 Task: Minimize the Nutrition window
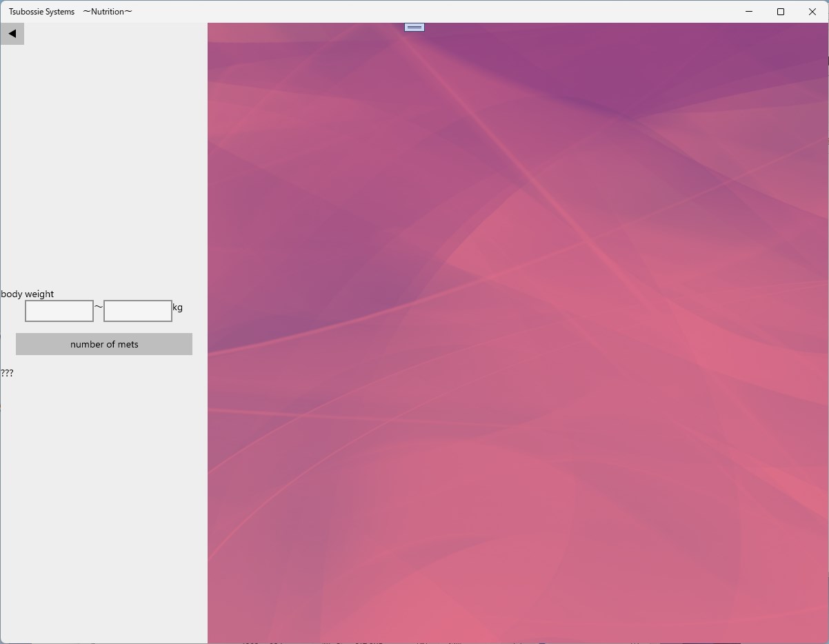click(749, 12)
